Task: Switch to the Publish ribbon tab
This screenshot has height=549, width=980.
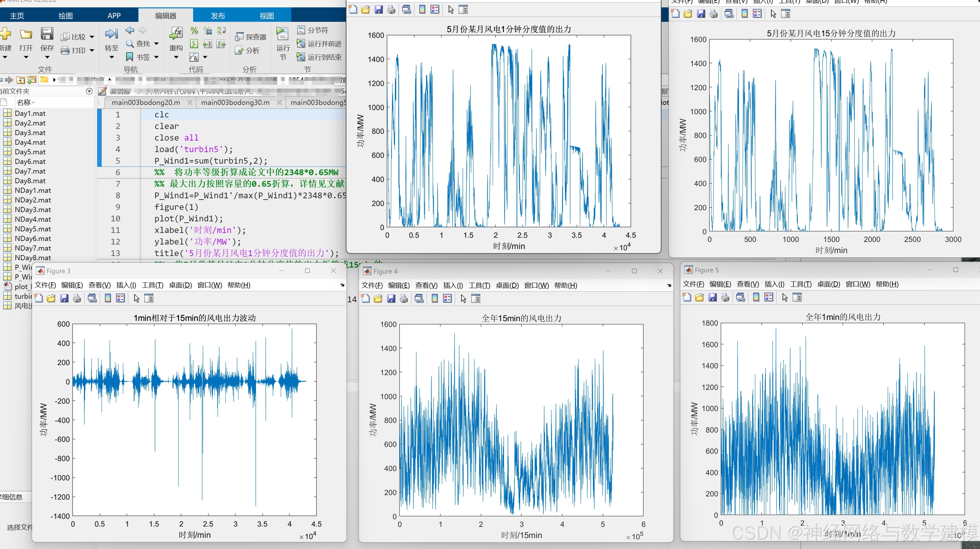Action: pos(217,16)
